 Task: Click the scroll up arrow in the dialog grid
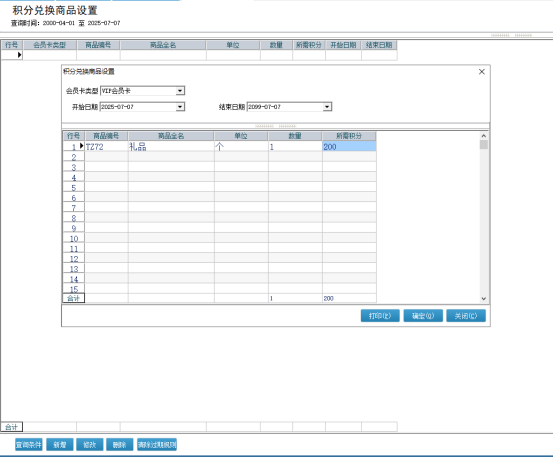[484, 136]
